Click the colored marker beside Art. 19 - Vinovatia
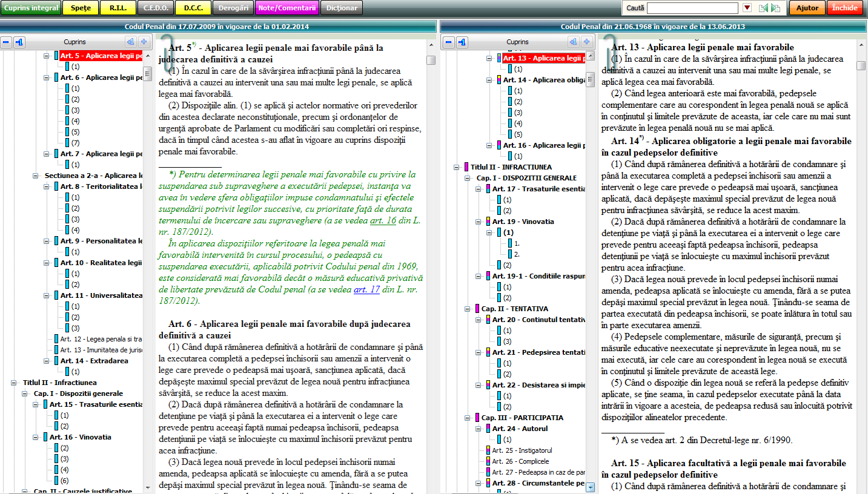The width and height of the screenshot is (868, 494). pos(488,222)
